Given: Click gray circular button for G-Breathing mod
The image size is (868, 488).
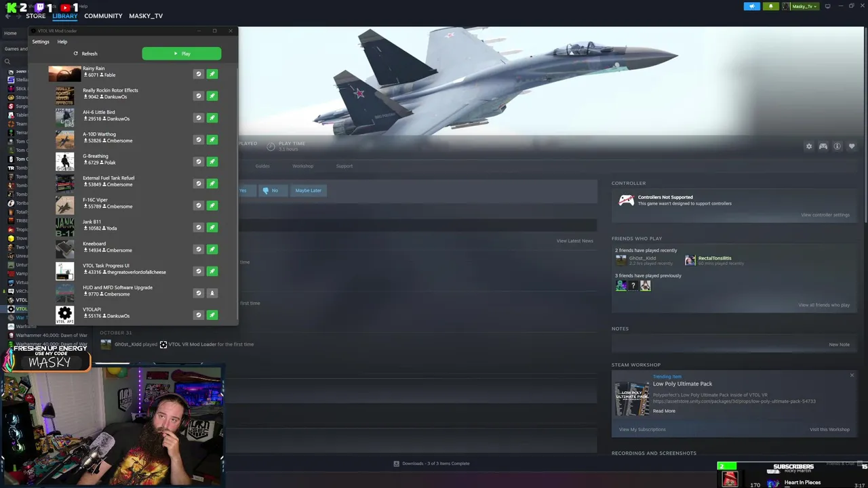Looking at the screenshot, I should point(198,161).
